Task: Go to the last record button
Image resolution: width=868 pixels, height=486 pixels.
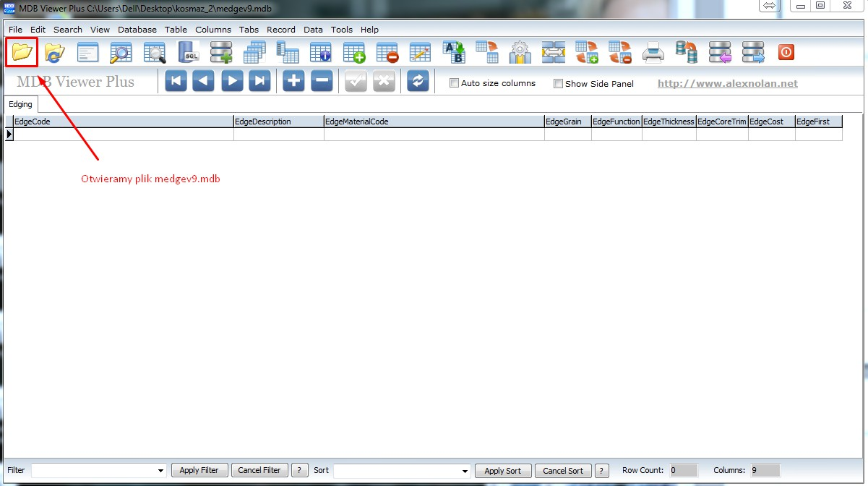Action: point(259,81)
